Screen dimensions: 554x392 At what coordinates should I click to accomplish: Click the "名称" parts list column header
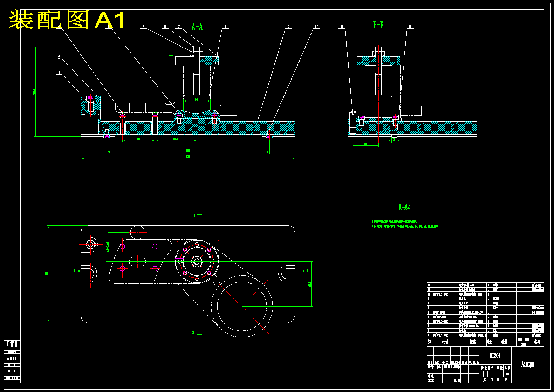(x=472, y=342)
